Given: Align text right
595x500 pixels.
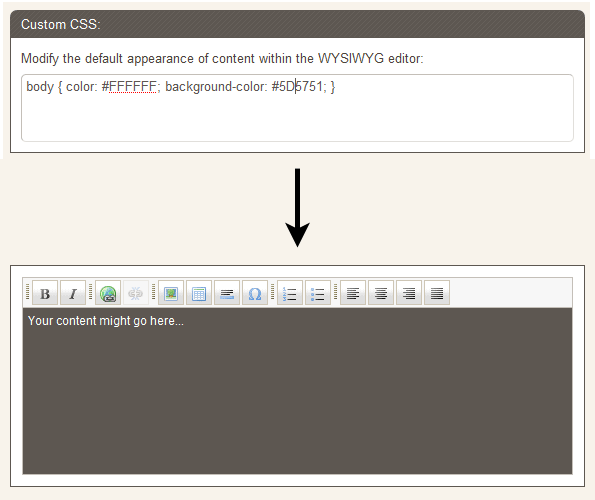Looking at the screenshot, I should [409, 293].
